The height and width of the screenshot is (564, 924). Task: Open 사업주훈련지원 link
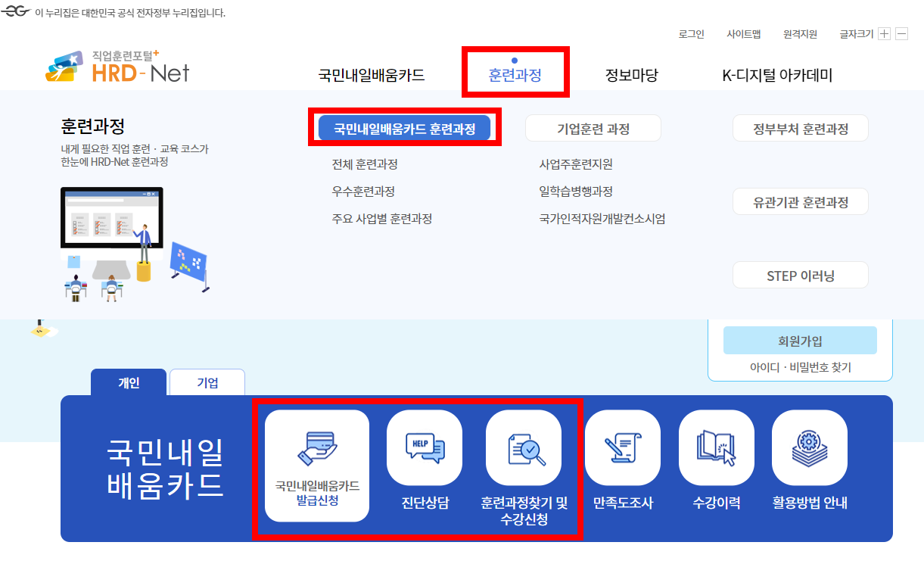(x=576, y=164)
